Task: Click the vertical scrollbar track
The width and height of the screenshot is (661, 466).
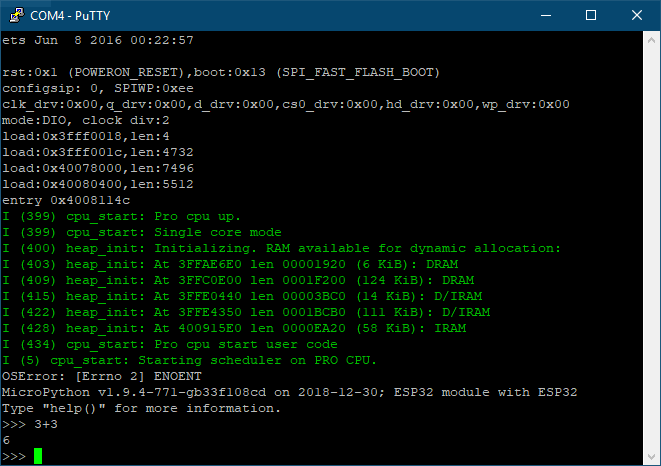Action: [x=651, y=249]
